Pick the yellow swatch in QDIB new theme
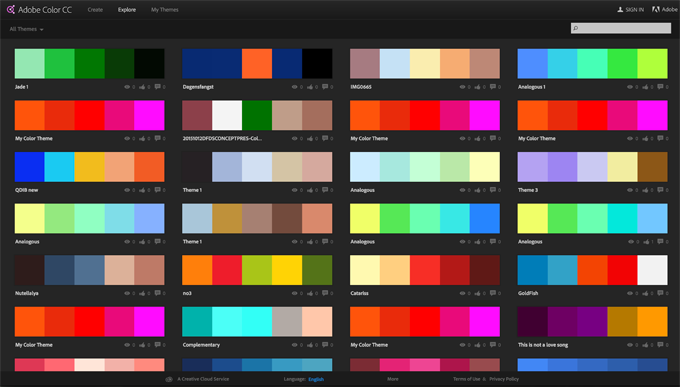The width and height of the screenshot is (680, 387). click(89, 167)
